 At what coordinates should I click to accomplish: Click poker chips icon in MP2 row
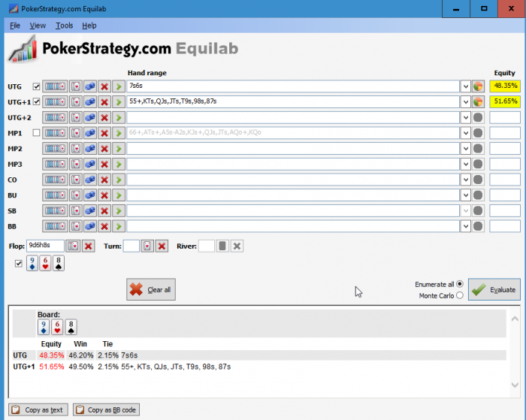click(x=90, y=149)
